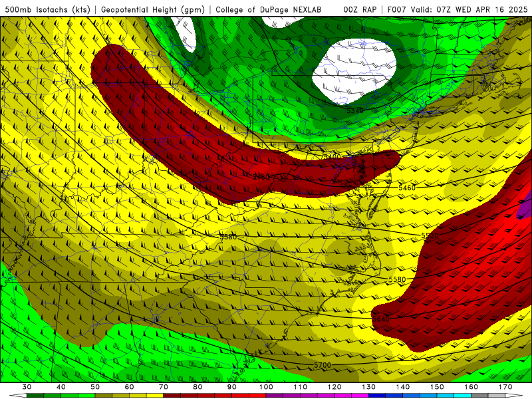Click the 'F007 Valid: 07Z WED APR 16 2025' text

[457, 9]
